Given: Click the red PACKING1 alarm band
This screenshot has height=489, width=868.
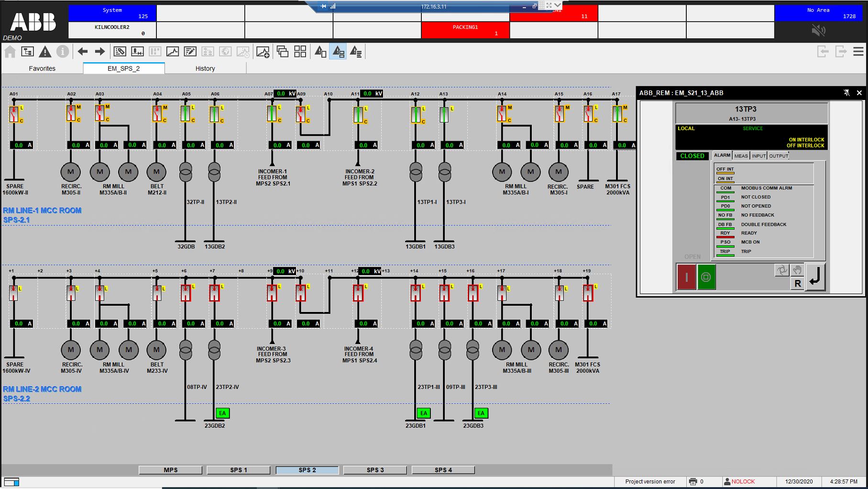Looking at the screenshot, I should coord(465,30).
